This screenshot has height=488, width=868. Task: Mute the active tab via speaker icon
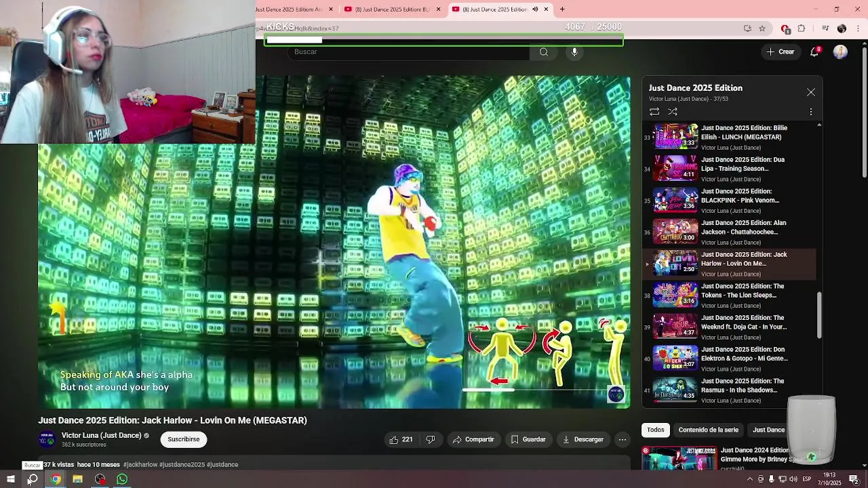pos(535,9)
